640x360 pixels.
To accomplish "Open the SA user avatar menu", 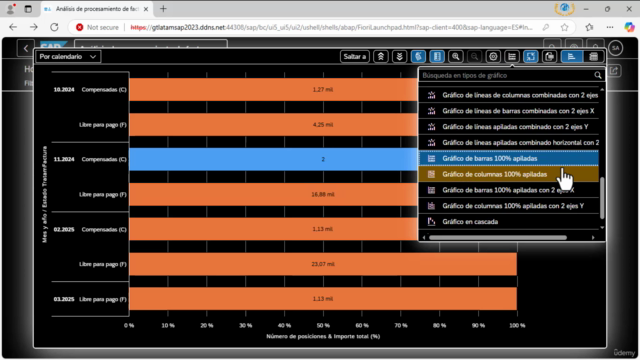I will (616, 48).
